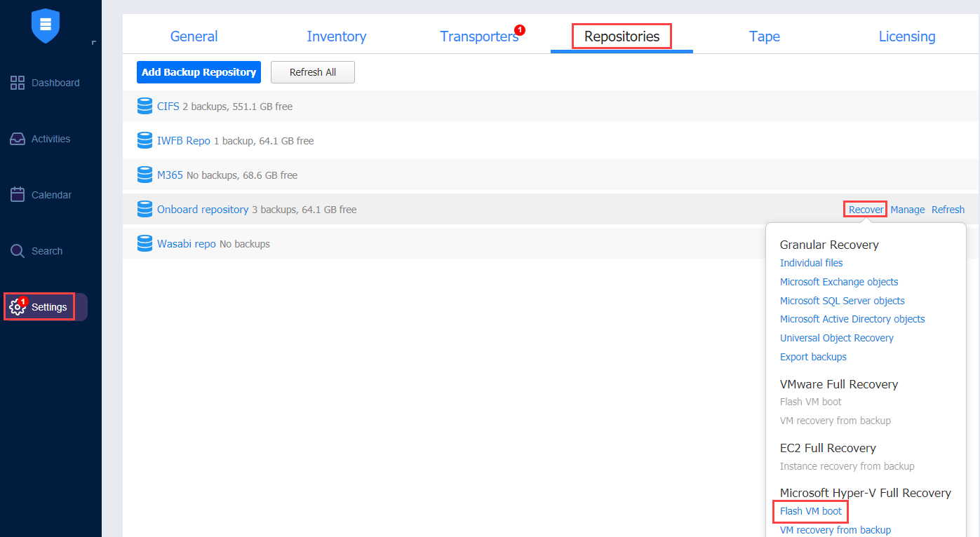Click Manage on Onboard repository row

[908, 210]
